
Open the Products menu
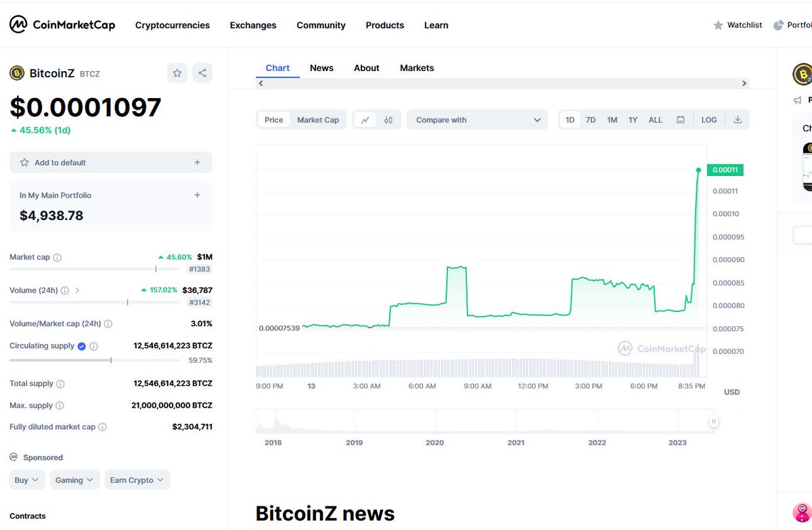click(x=385, y=25)
